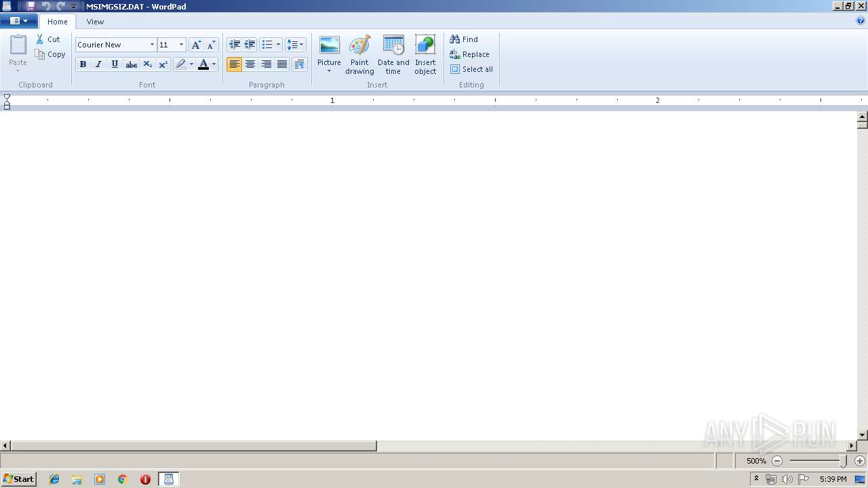868x488 pixels.
Task: Open the Action Center flag icon
Action: pos(804,479)
